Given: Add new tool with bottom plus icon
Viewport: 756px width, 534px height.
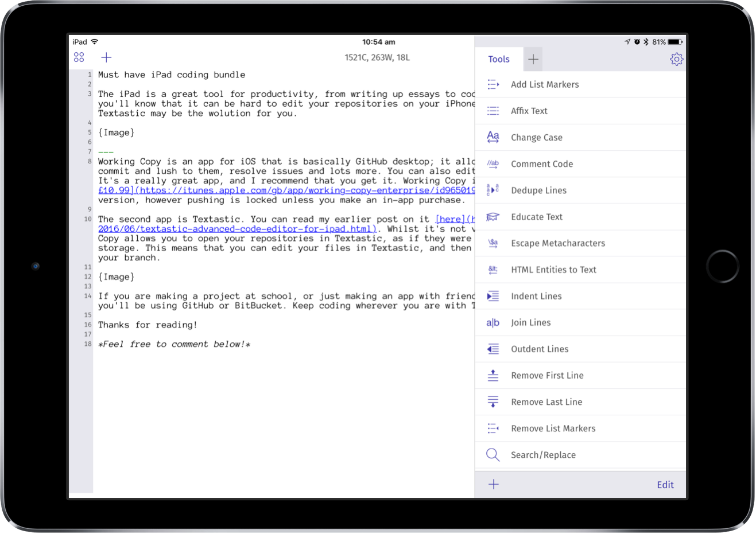Looking at the screenshot, I should click(494, 485).
